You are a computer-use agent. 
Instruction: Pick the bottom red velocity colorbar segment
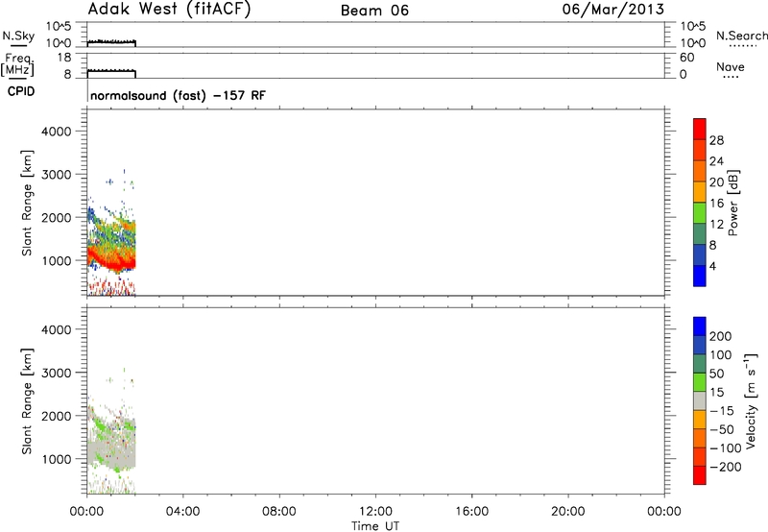[700, 475]
